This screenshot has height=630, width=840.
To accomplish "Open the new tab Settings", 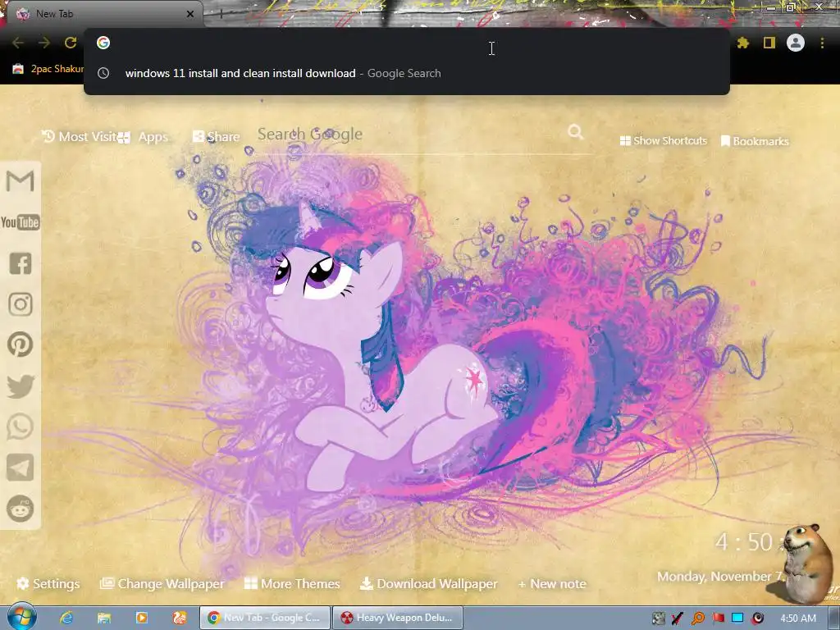I will [x=48, y=583].
